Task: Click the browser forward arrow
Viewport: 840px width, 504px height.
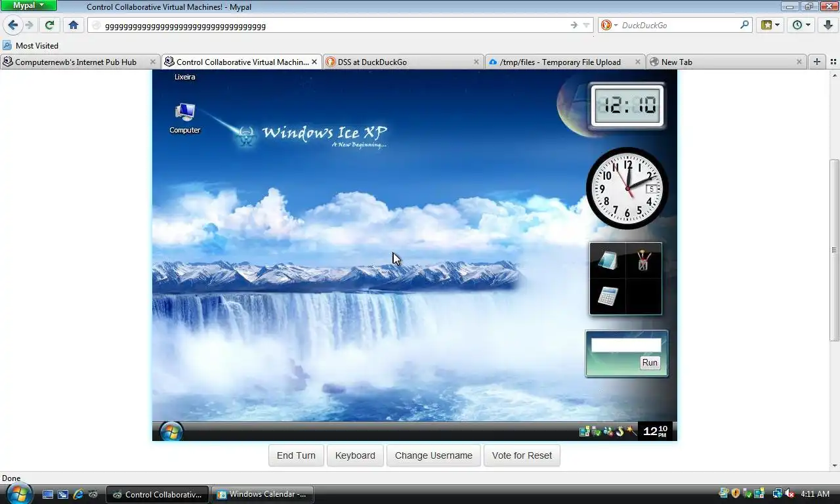Action: click(29, 25)
